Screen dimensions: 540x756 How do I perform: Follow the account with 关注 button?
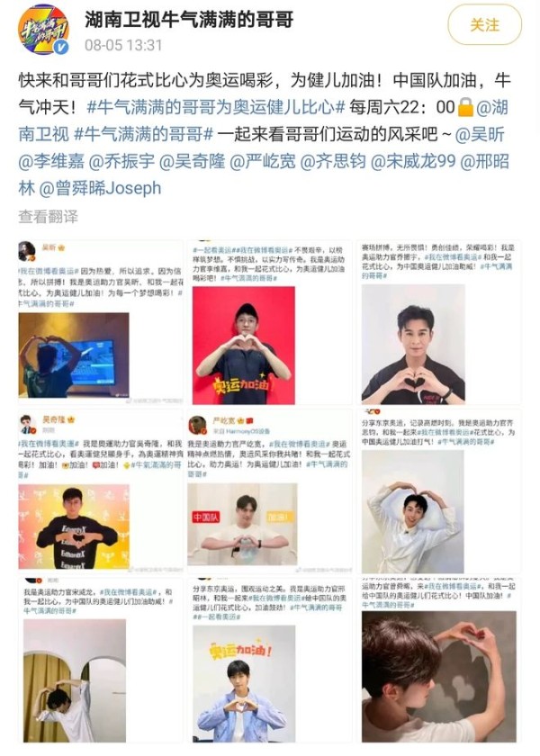tap(484, 25)
